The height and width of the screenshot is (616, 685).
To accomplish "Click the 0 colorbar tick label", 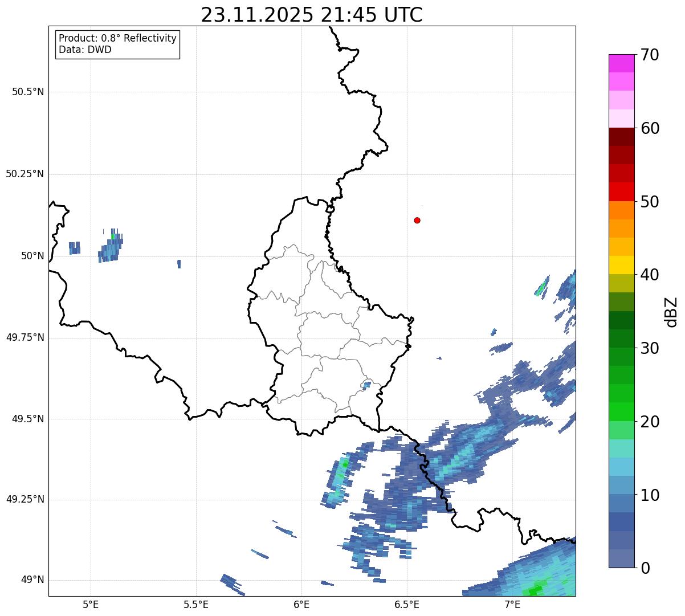I will coord(645,568).
